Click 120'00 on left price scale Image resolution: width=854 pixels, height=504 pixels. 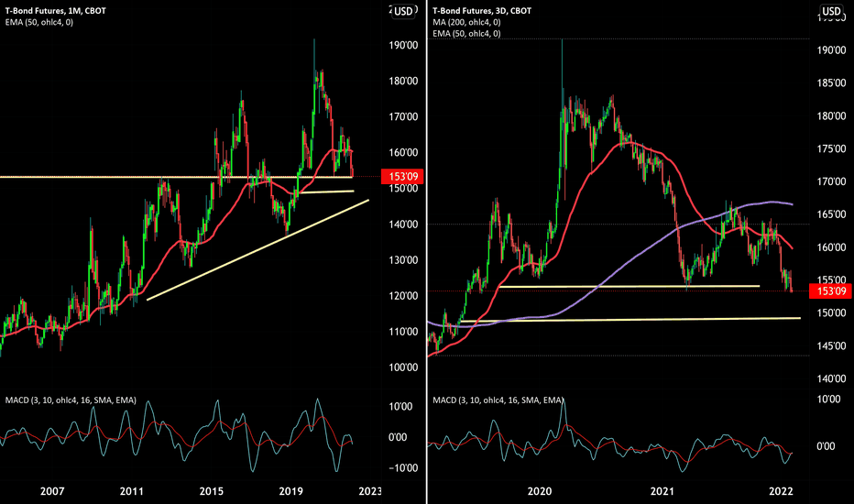[403, 296]
